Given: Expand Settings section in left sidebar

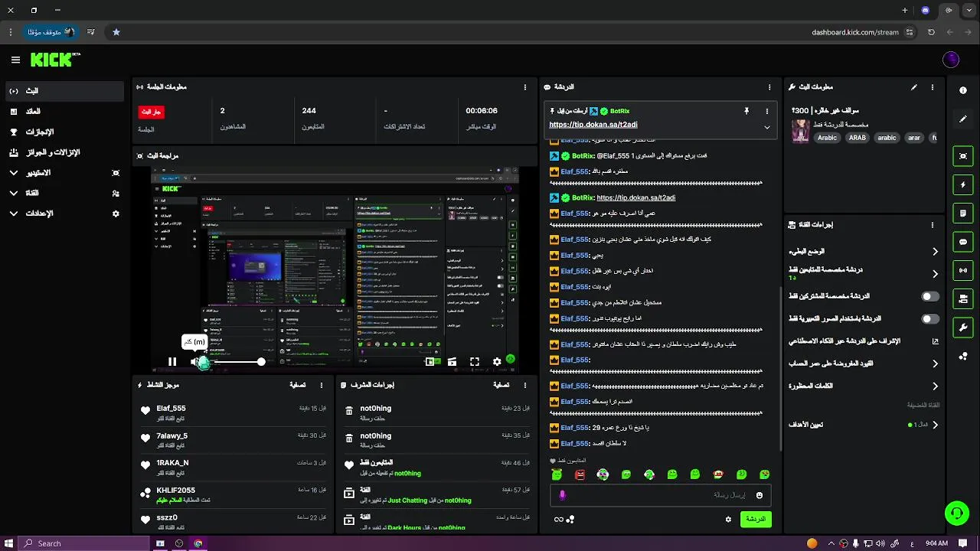Looking at the screenshot, I should (x=64, y=214).
